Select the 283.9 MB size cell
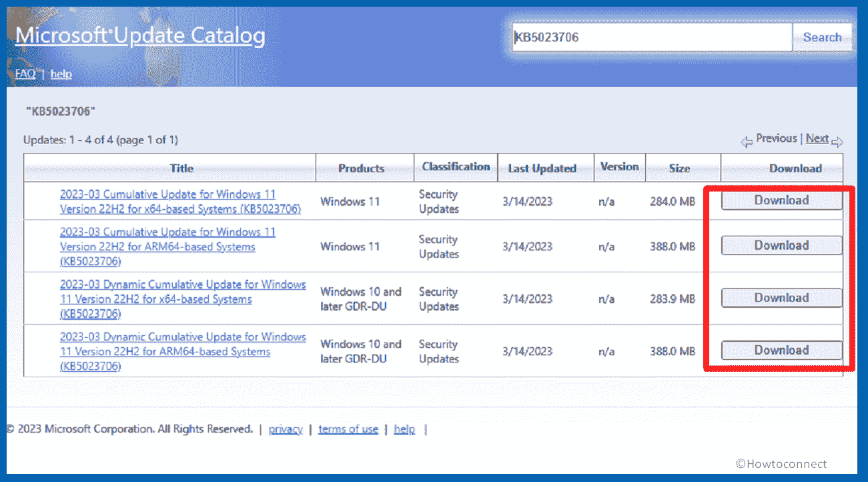 (673, 299)
